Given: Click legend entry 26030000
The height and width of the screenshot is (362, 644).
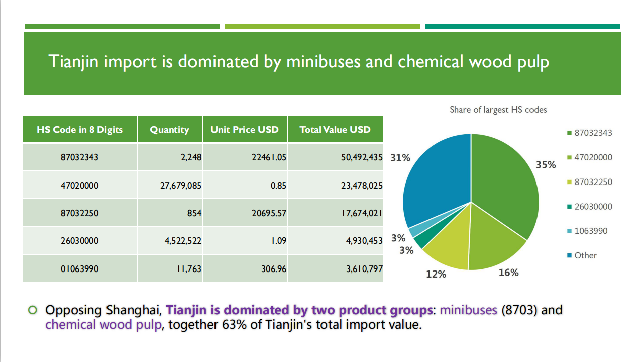Looking at the screenshot, I should (590, 207).
